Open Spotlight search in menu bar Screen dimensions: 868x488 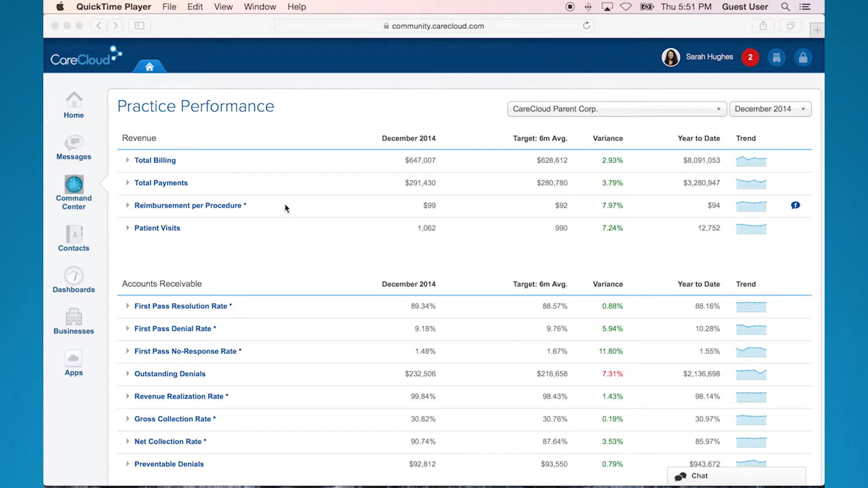[786, 7]
